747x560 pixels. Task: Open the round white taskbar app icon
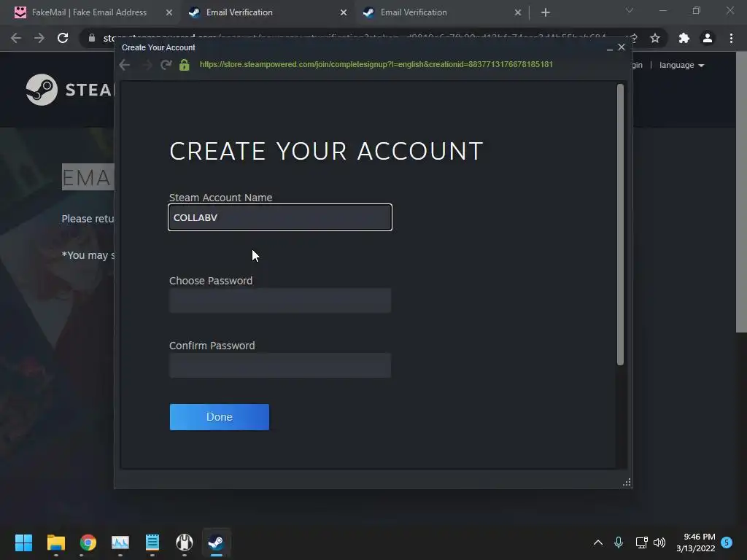185,542
